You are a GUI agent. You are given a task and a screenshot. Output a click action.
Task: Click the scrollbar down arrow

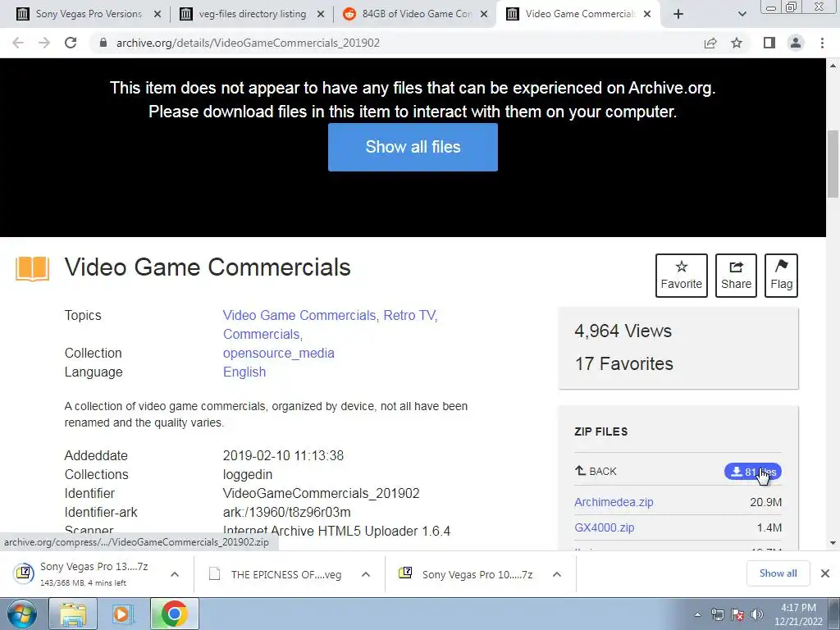tap(833, 543)
